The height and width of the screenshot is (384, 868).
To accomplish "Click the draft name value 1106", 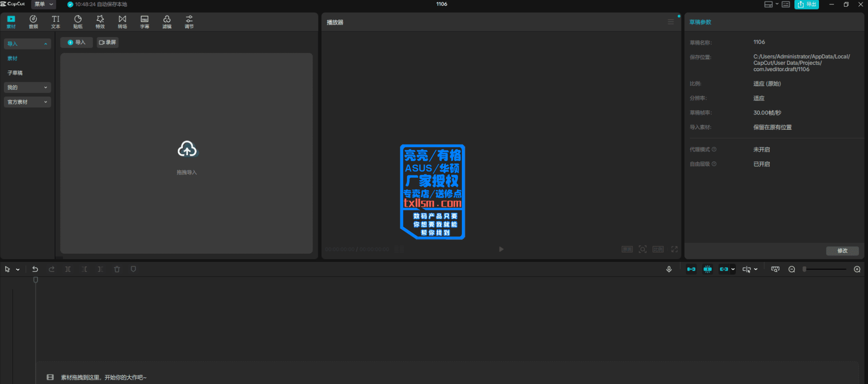I will point(759,42).
